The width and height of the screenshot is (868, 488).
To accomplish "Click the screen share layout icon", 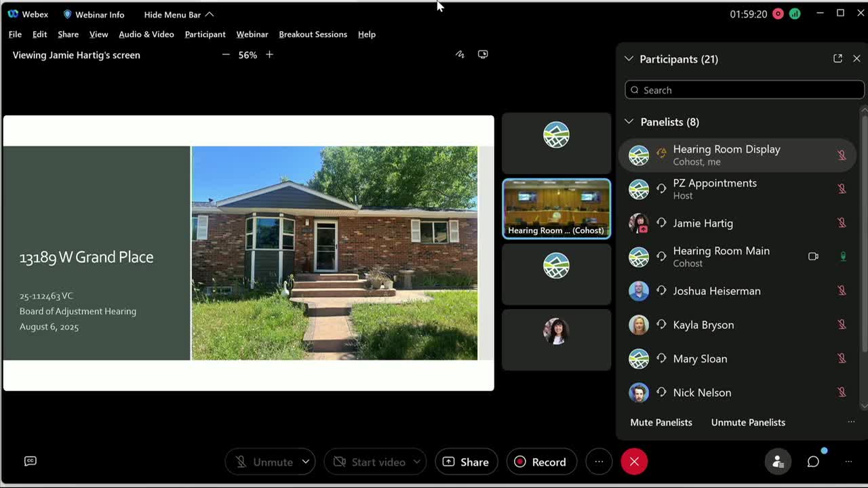I will [x=483, y=54].
